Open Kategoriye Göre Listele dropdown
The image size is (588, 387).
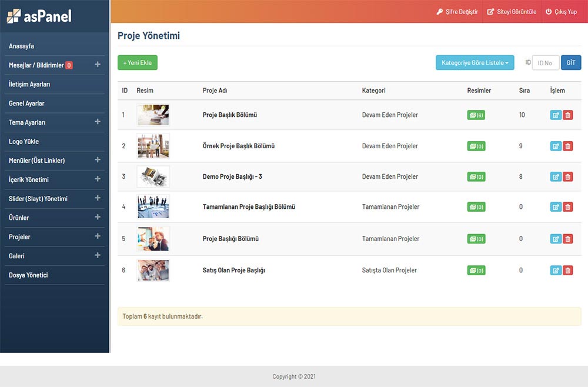475,63
